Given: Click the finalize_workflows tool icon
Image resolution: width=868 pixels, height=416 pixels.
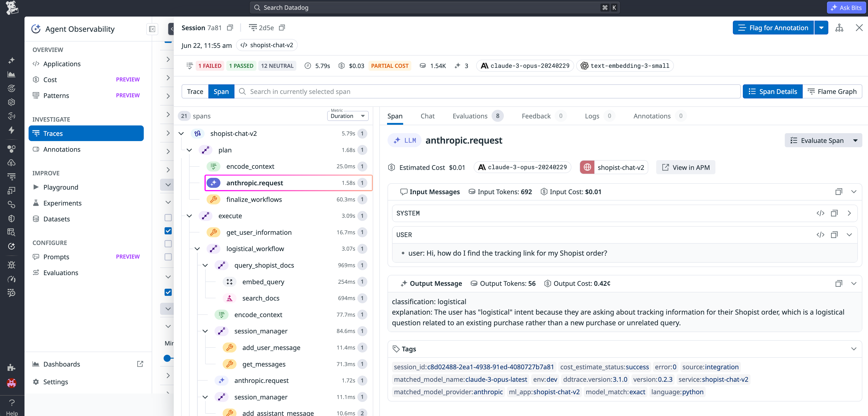Looking at the screenshot, I should [213, 200].
